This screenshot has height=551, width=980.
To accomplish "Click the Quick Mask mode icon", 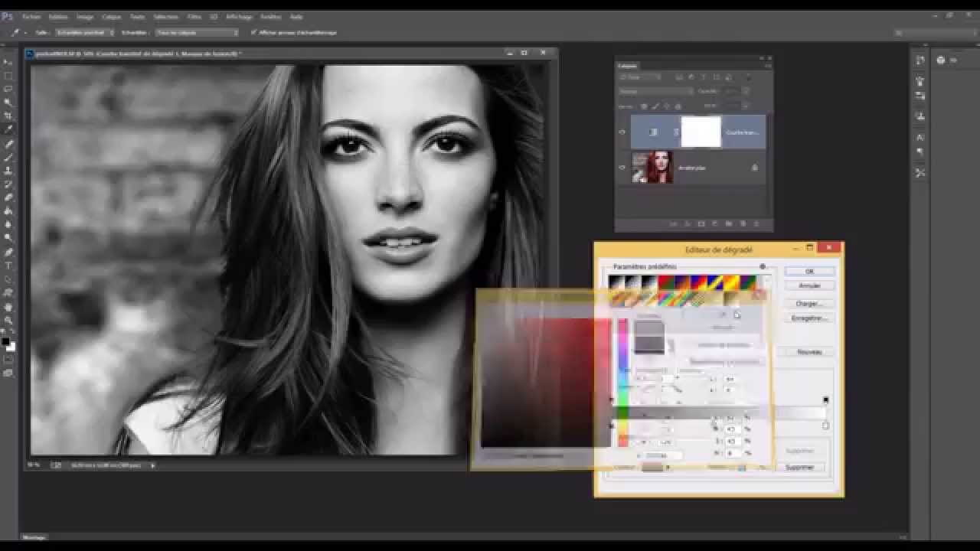I will [8, 360].
